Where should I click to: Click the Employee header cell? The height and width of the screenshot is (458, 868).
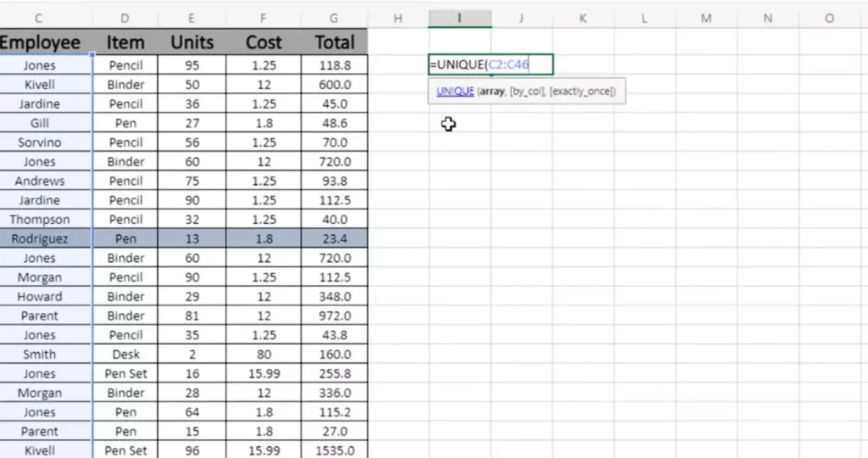tap(39, 42)
